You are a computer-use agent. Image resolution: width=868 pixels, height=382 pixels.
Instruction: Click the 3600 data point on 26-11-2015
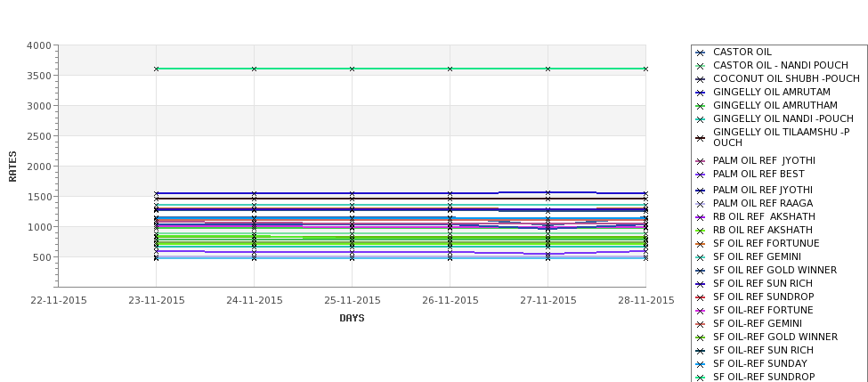pos(450,69)
